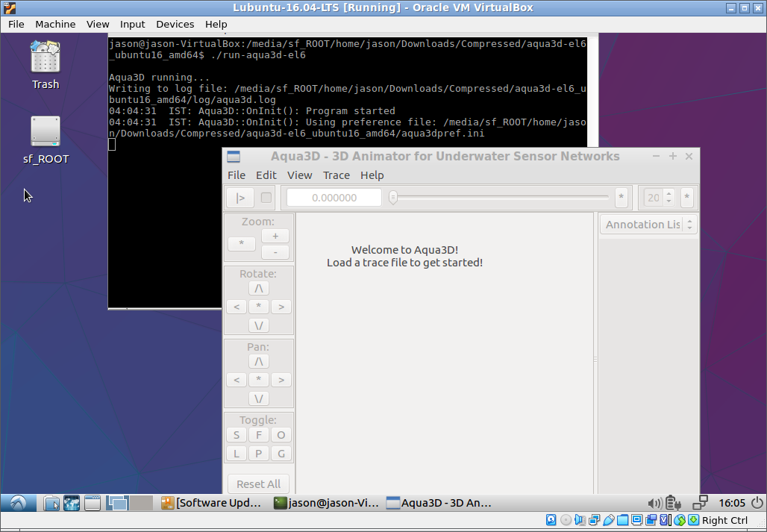Click the * button right of time slider
The height and width of the screenshot is (532, 767).
[x=622, y=198]
